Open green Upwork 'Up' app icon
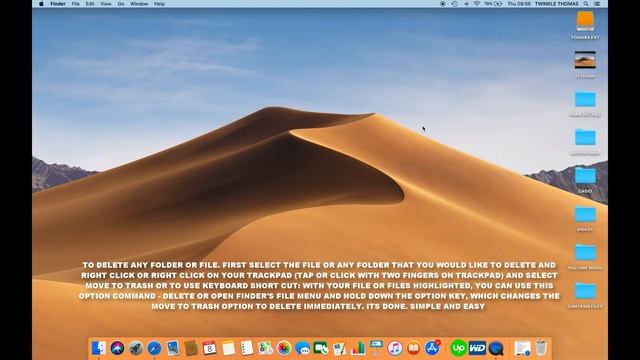Image resolution: width=640 pixels, height=360 pixels. pos(458,348)
